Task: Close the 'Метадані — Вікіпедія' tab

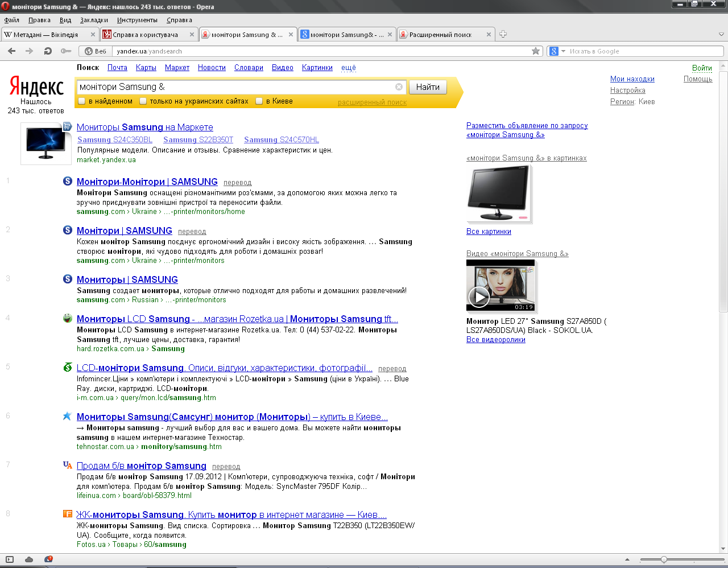Action: coord(93,35)
